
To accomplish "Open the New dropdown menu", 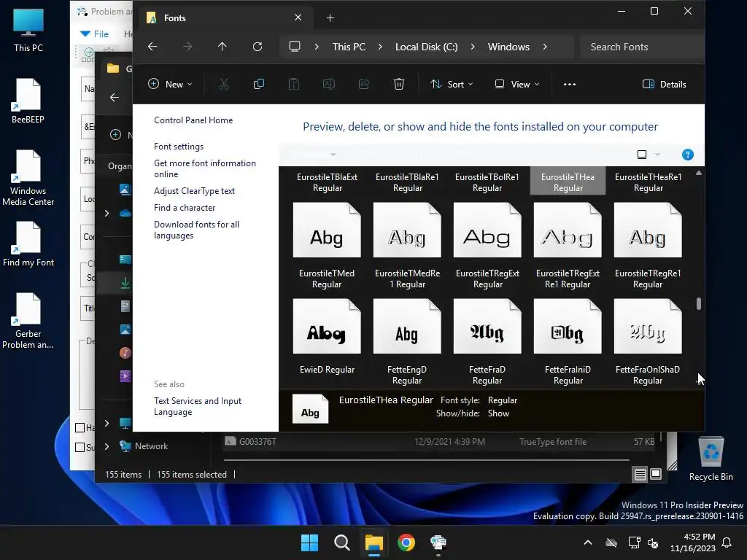I will [x=170, y=85].
